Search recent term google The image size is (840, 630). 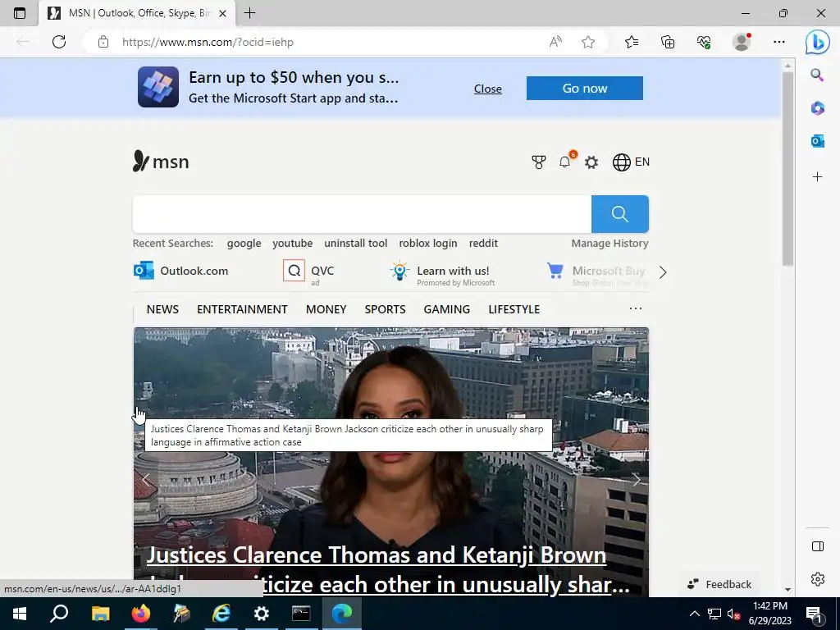pyautogui.click(x=244, y=243)
